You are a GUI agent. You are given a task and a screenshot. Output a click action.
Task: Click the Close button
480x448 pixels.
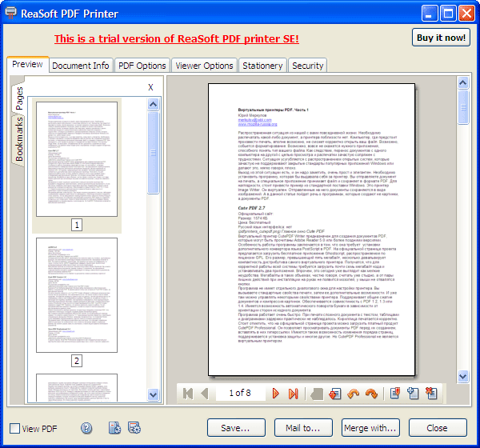(x=438, y=428)
